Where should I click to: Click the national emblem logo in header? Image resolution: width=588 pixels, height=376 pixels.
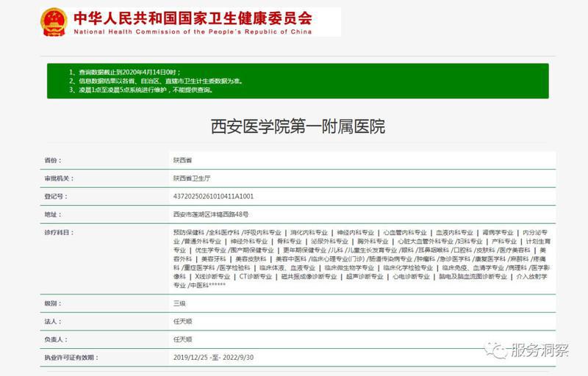(54, 21)
